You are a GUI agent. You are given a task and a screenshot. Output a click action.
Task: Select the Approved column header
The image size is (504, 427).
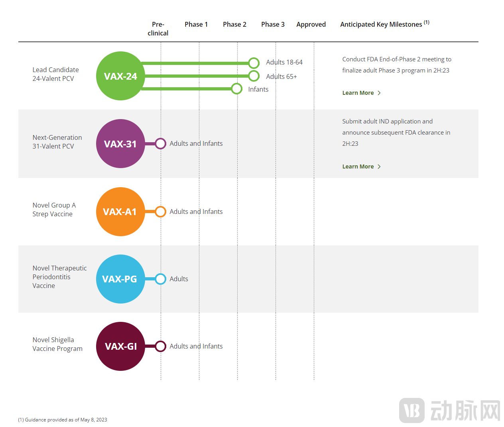coord(311,24)
